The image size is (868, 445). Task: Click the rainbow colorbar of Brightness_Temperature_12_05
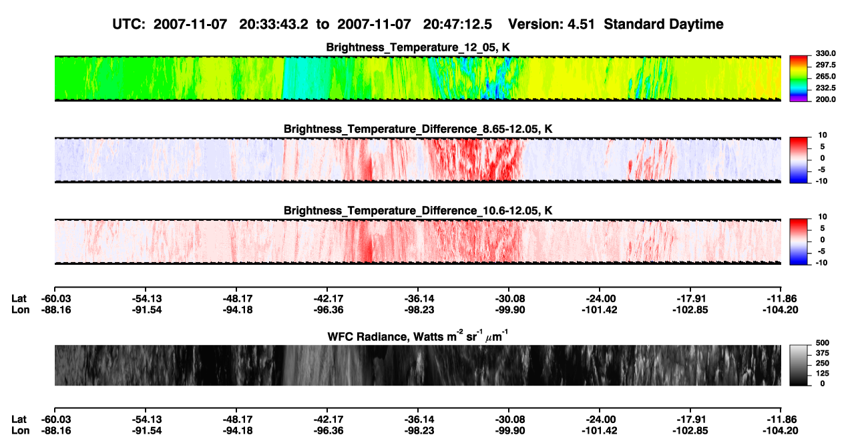tap(798, 78)
